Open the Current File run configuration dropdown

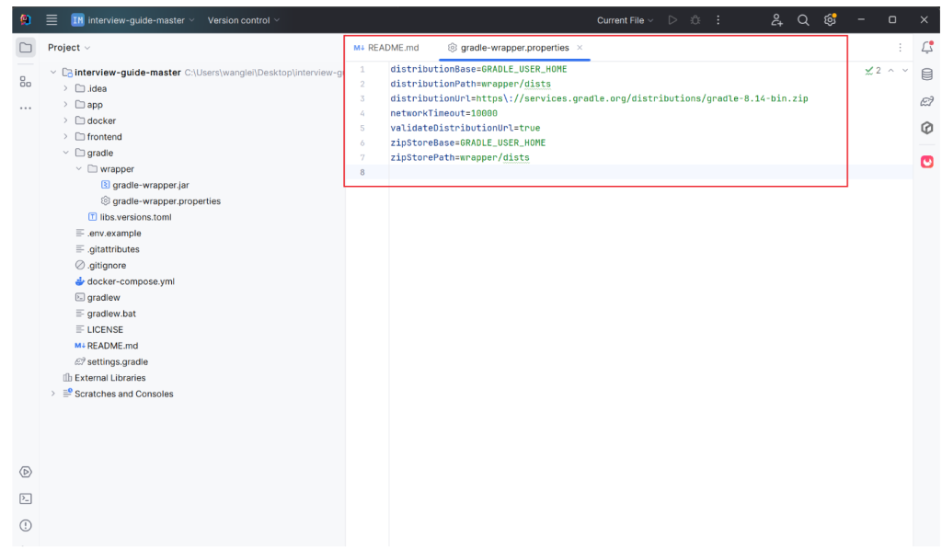tap(625, 20)
